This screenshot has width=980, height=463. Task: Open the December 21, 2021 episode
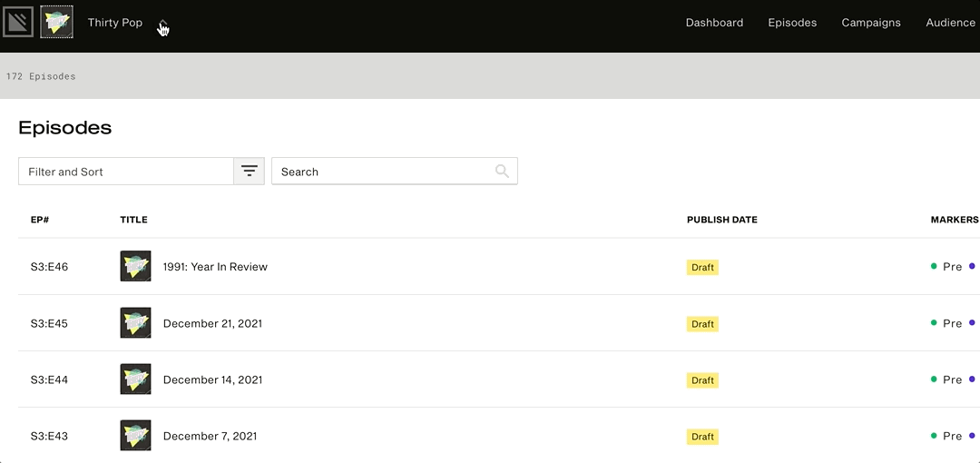tap(212, 323)
